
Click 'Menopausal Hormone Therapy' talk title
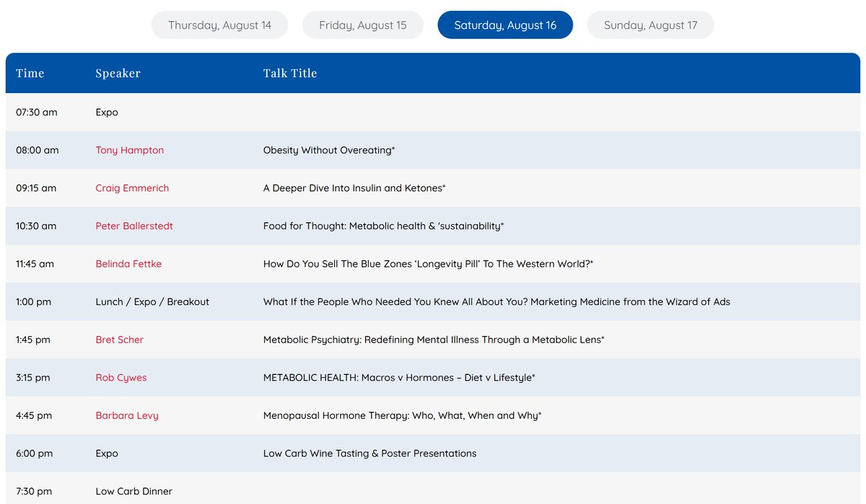[402, 415]
